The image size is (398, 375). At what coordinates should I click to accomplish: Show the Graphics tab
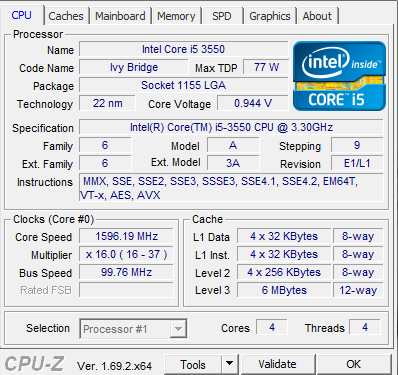(270, 16)
